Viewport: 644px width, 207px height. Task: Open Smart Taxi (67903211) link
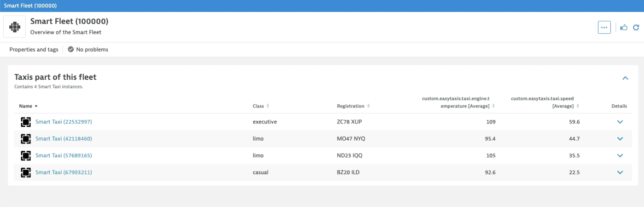click(x=64, y=172)
